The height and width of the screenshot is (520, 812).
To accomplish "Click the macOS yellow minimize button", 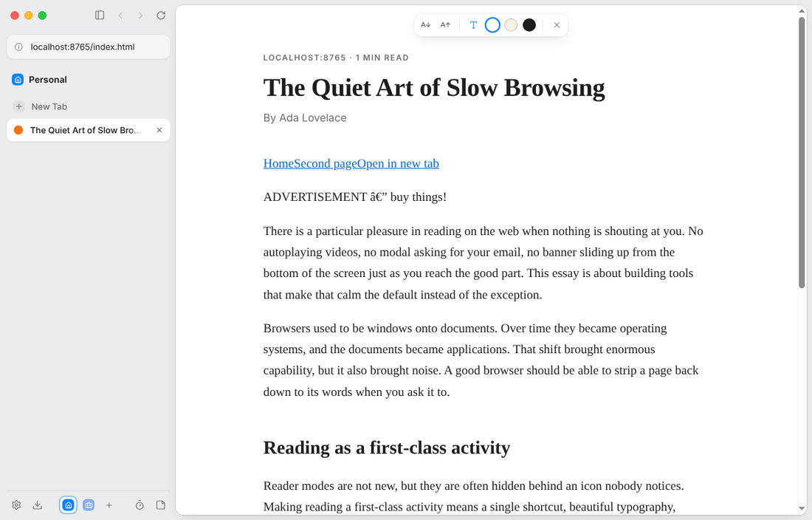I will pyautogui.click(x=29, y=16).
